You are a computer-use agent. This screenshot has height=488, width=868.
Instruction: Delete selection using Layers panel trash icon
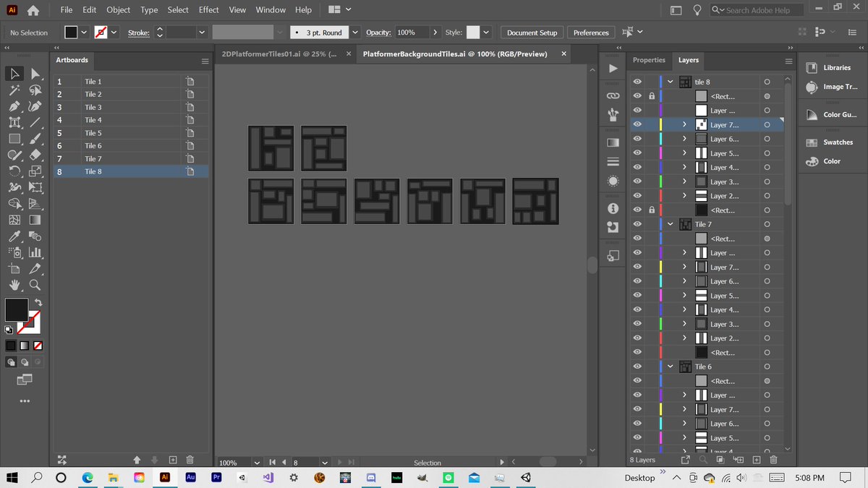(773, 460)
